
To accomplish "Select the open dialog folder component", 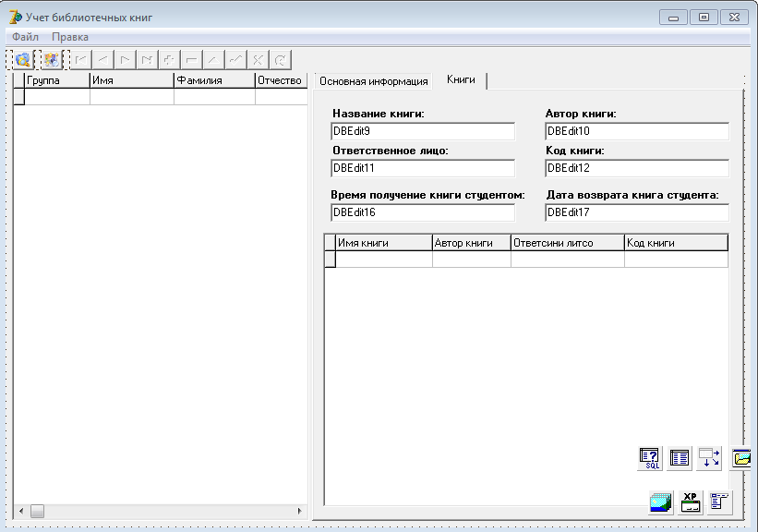I will pyautogui.click(x=740, y=458).
